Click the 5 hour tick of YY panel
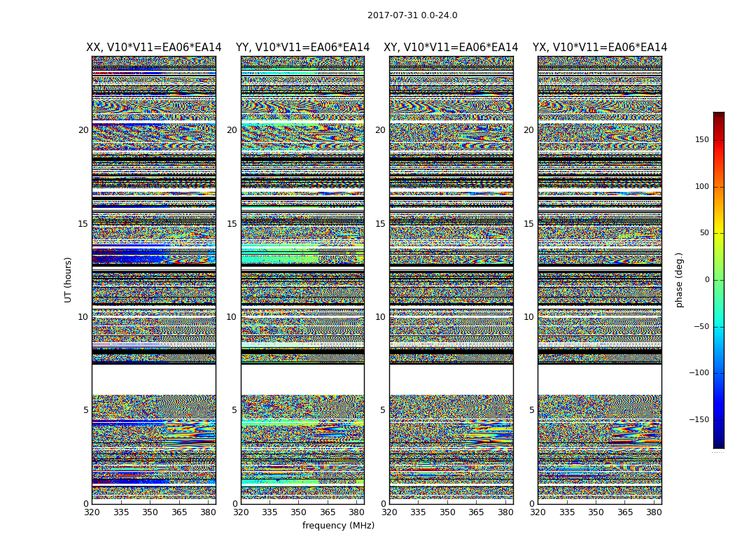Viewport: 735px width, 560px height. click(x=234, y=410)
